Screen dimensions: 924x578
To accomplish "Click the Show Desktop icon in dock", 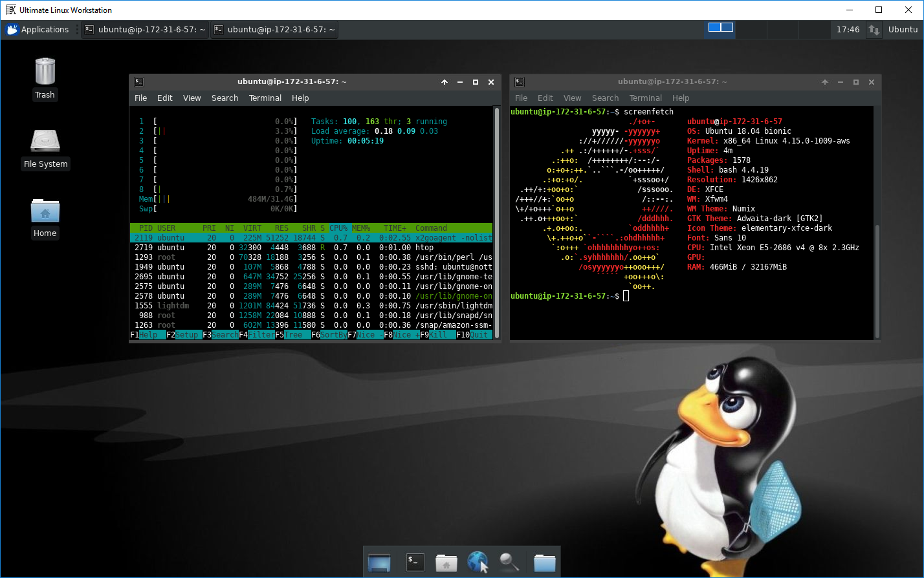I will tap(379, 562).
